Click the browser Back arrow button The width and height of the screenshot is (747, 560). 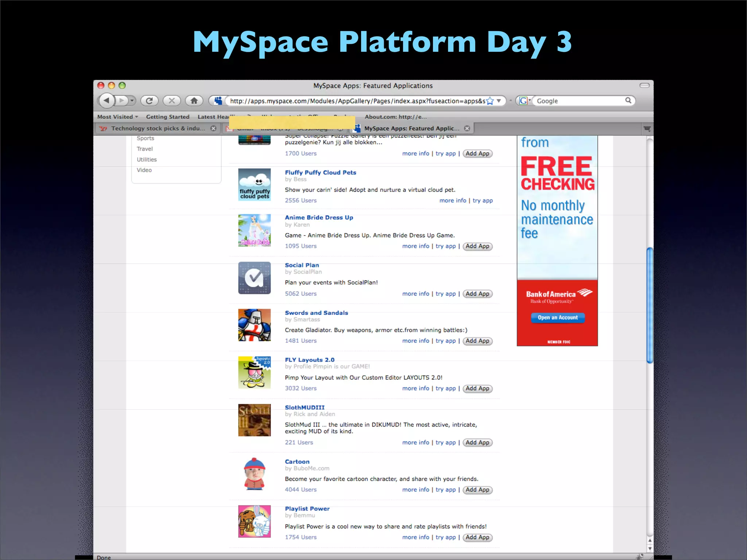(106, 100)
